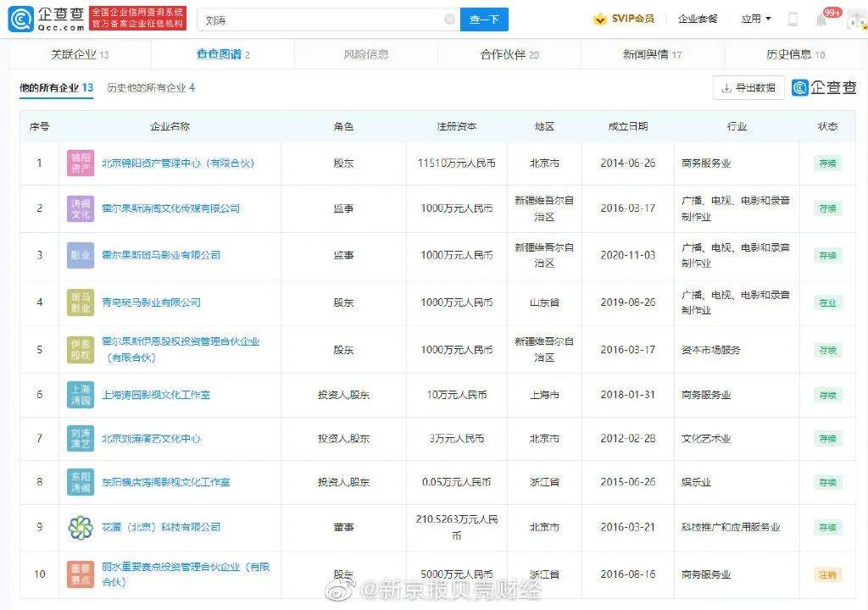Open the 风险信息 tab
This screenshot has height=610, width=868.
[x=366, y=55]
